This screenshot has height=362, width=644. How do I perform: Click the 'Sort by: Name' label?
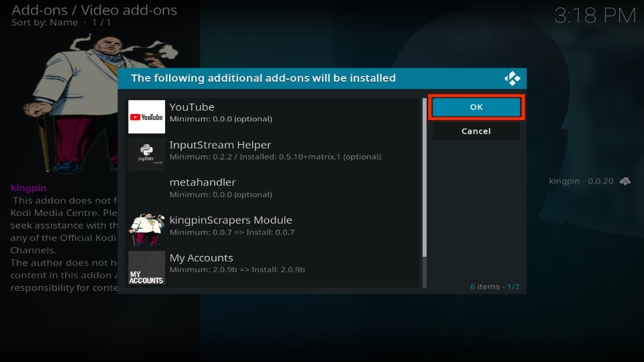click(x=45, y=23)
